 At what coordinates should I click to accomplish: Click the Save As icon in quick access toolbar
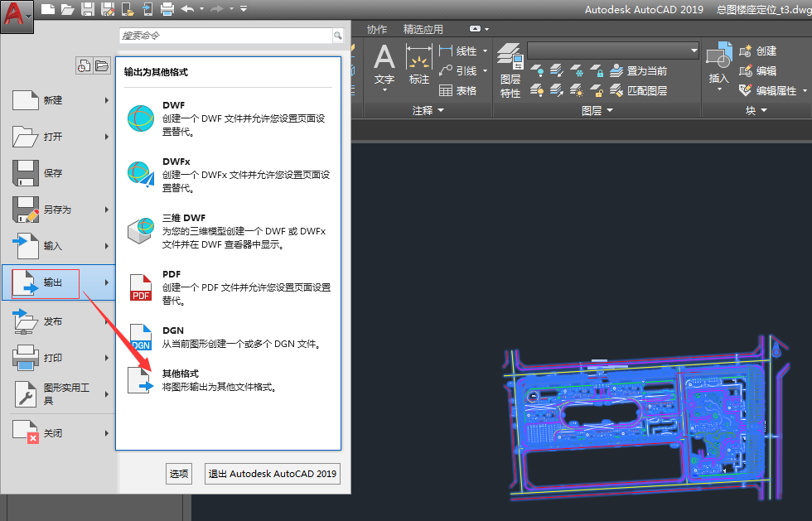click(x=108, y=9)
